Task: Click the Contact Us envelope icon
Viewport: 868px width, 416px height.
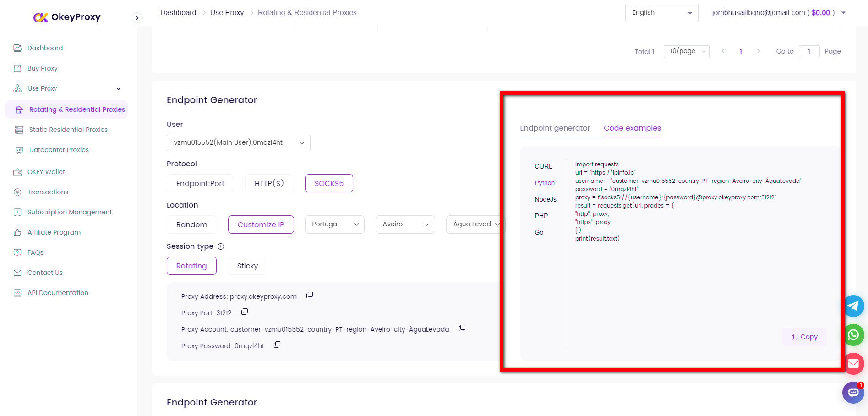Action: tap(17, 273)
